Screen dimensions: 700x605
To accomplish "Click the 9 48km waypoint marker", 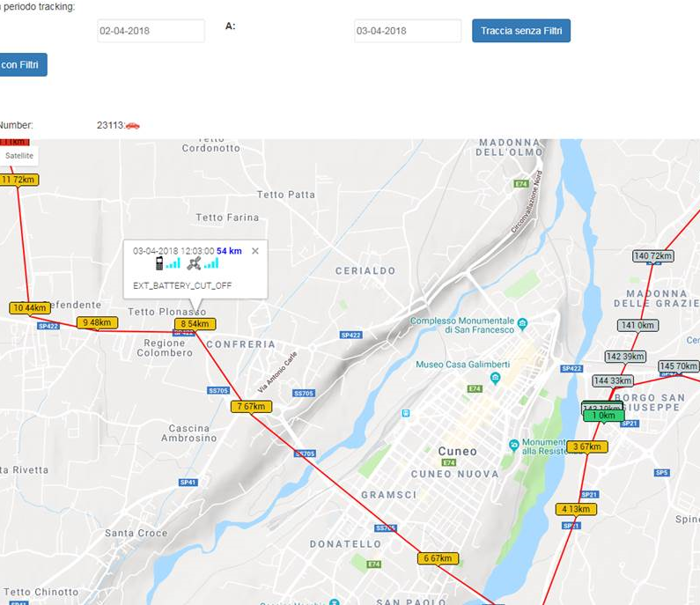I will tap(97, 322).
